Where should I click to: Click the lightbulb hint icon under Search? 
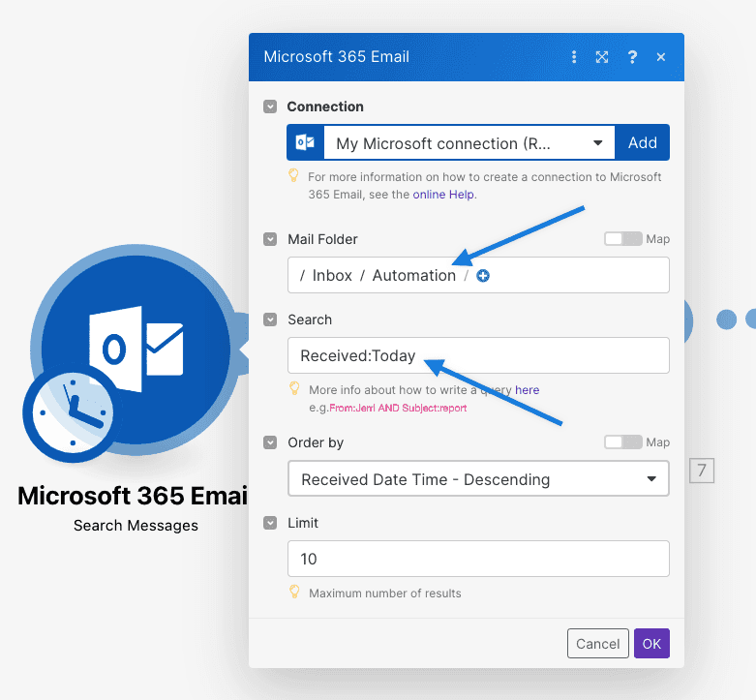click(294, 388)
